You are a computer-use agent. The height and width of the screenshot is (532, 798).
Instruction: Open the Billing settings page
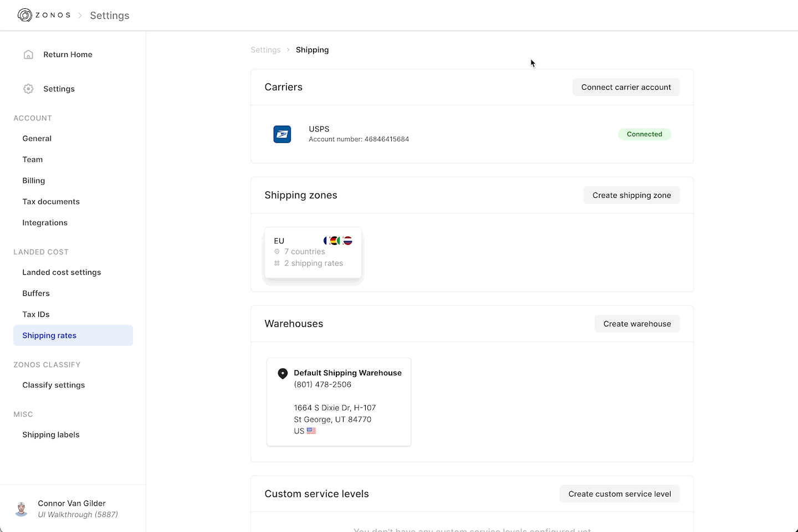coord(34,181)
